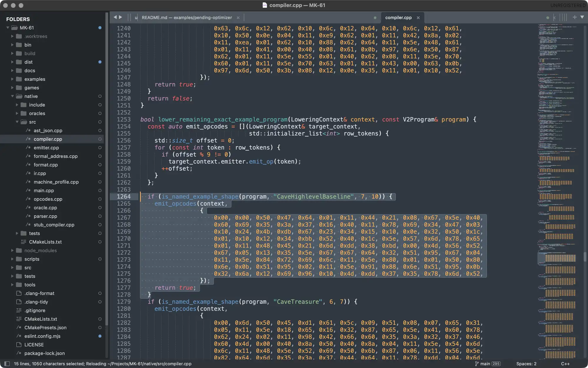Click the CMakeLists.txt icon under native
Screen dimensions: 588x368
pyautogui.click(x=24, y=242)
